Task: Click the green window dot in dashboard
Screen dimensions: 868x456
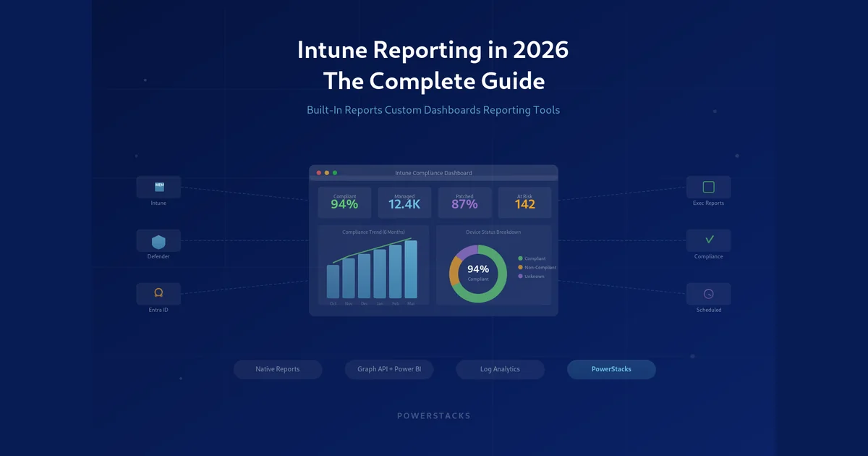Action: coord(335,173)
